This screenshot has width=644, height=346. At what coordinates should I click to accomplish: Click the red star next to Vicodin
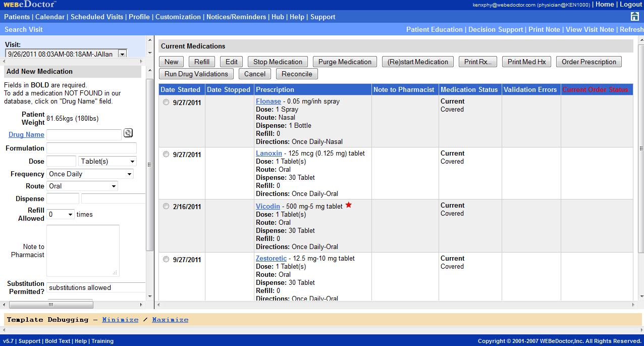[349, 205]
